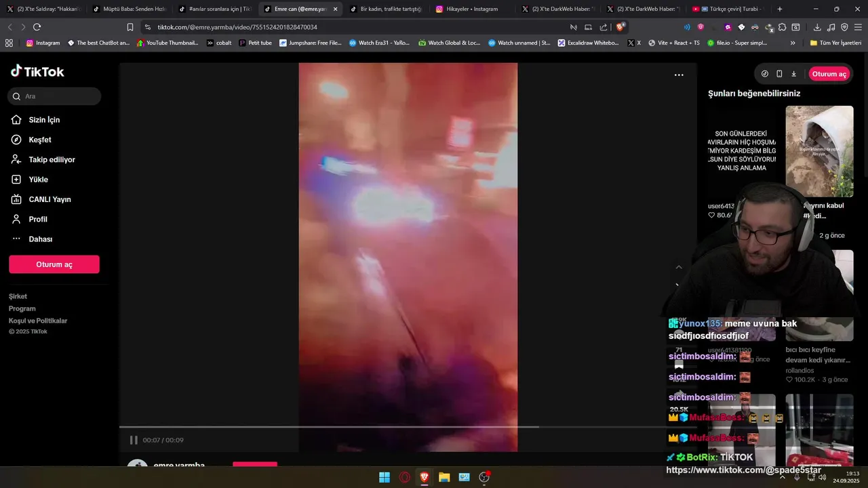Open Opera from the taskbar
868x488 pixels.
pyautogui.click(x=404, y=477)
